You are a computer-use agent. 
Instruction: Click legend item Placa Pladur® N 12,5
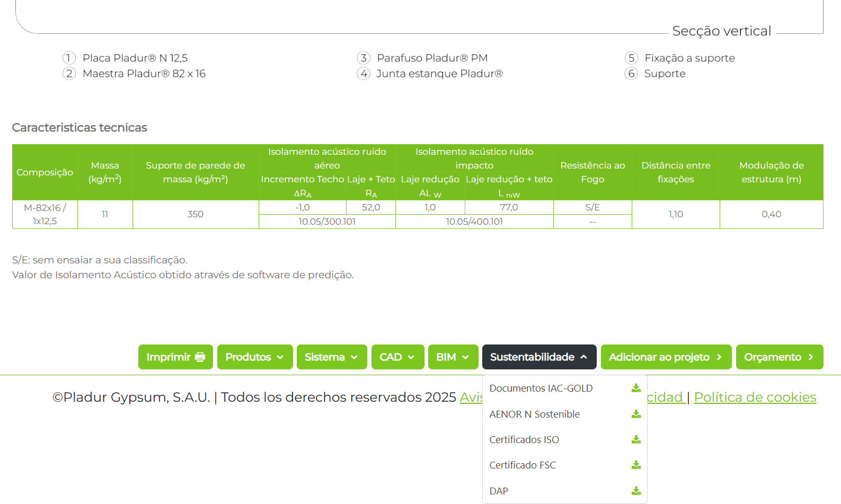125,58
